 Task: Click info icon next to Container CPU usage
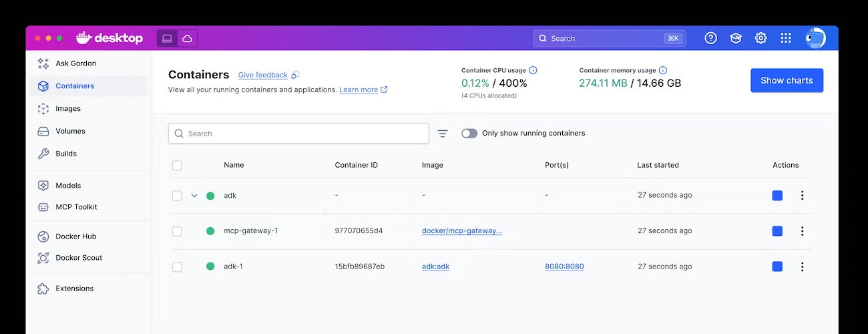(533, 70)
